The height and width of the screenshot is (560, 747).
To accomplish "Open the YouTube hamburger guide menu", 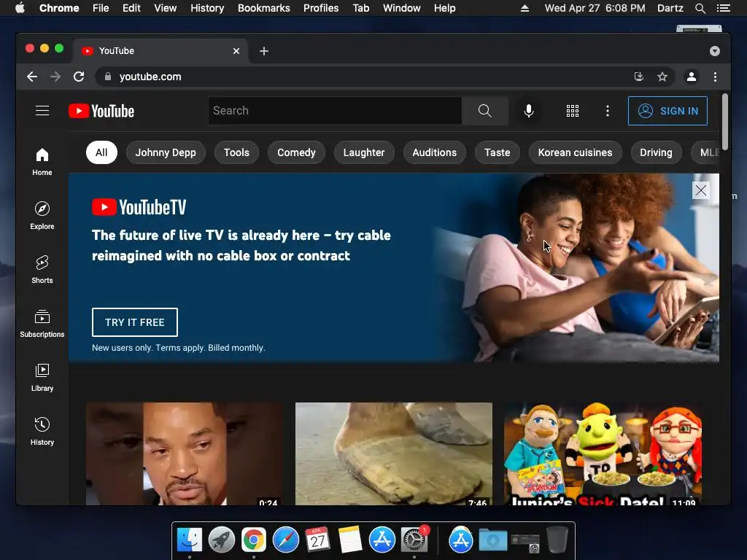I will pos(42,111).
